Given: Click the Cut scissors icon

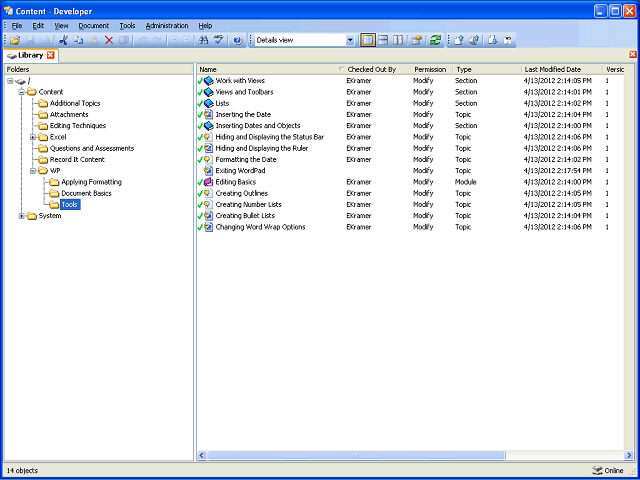Looking at the screenshot, I should 63,40.
